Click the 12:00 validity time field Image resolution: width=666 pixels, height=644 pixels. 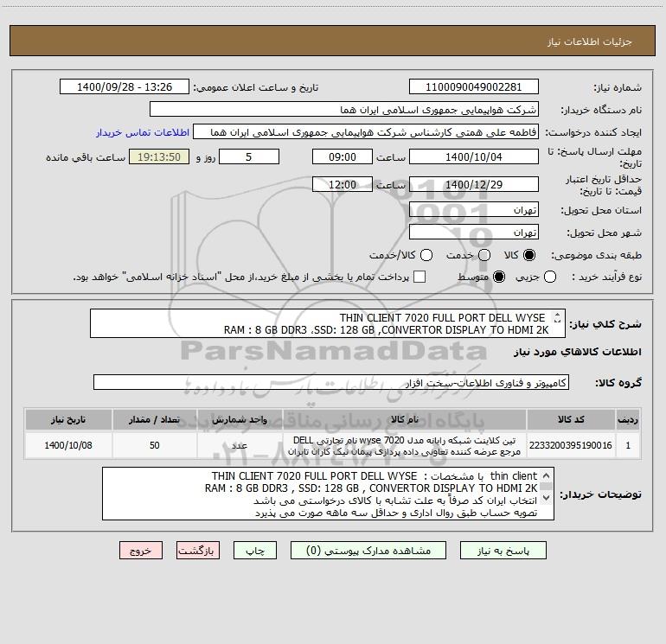coord(343,185)
